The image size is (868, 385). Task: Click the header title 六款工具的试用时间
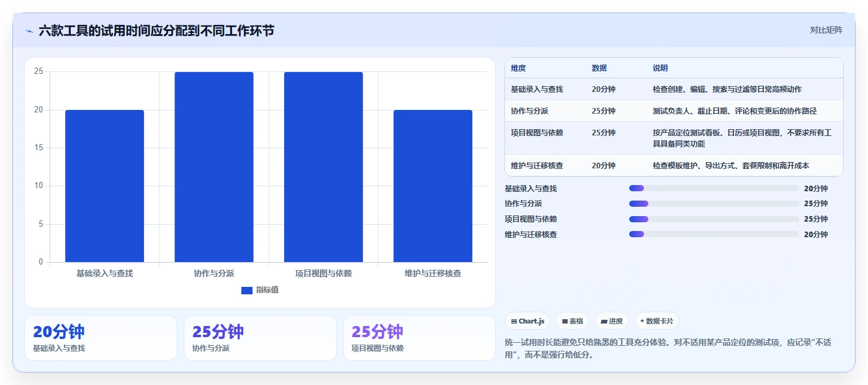[x=156, y=30]
